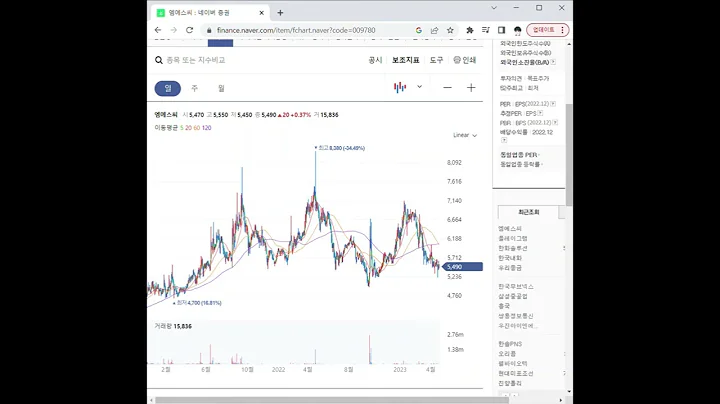Image resolution: width=720 pixels, height=404 pixels.
Task: Click the red 업데이트 update button
Action: click(x=548, y=30)
